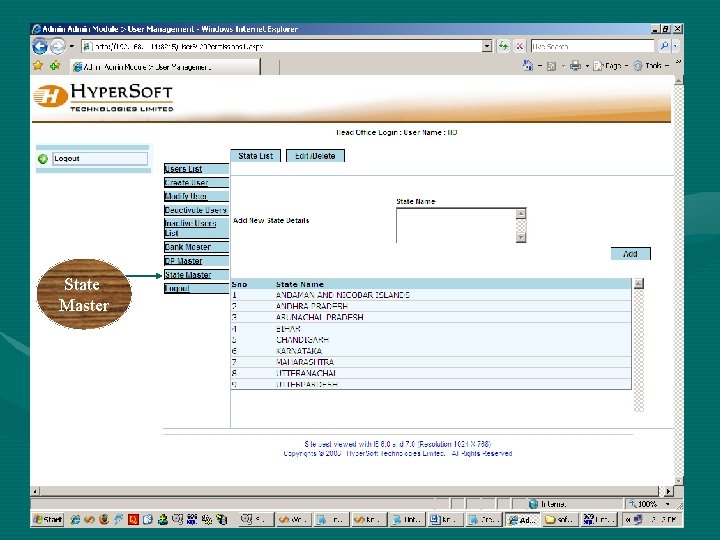Open the 'sof...' folder taskbar button
720x540 pixels.
pyautogui.click(x=559, y=519)
